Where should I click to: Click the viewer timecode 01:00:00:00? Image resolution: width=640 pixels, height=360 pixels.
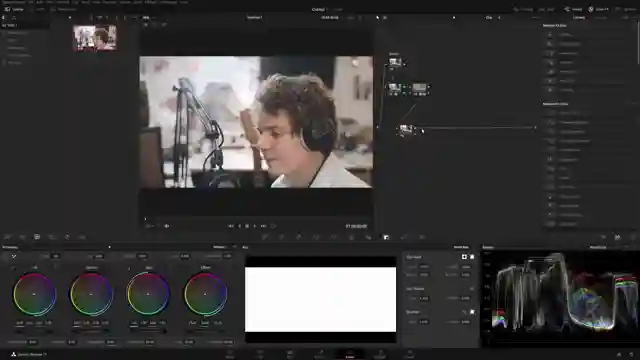pyautogui.click(x=356, y=226)
